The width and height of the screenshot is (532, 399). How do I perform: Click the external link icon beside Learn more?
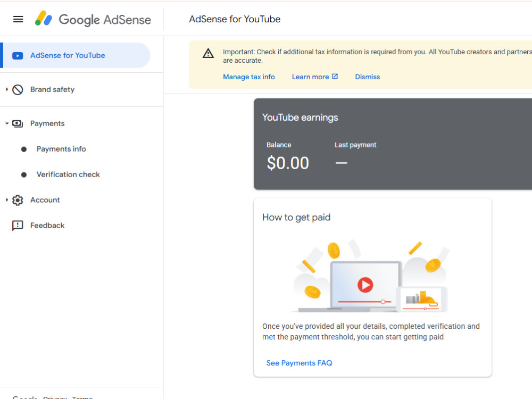point(335,76)
